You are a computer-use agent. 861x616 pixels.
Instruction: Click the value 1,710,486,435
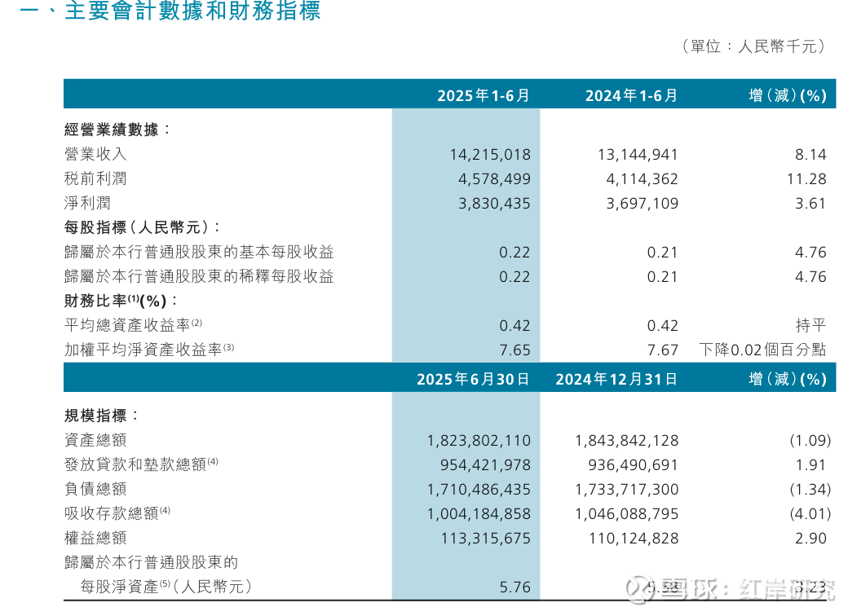point(479,489)
